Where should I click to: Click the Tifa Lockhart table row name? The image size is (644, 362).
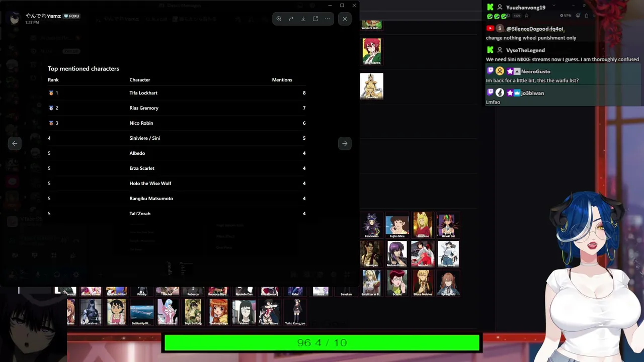point(143,93)
